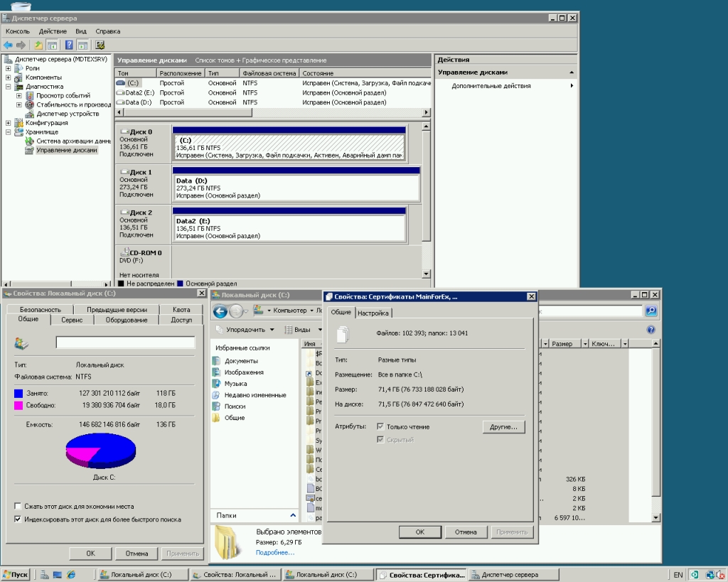Select Components icon in Server Manager tree

point(18,77)
